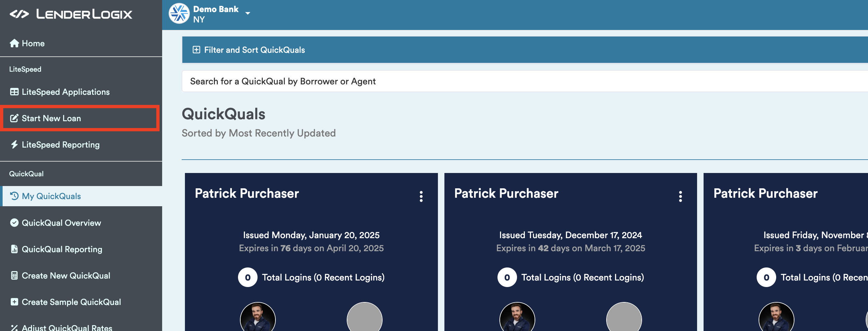Click the QuickQual Overview checkmark icon

pyautogui.click(x=14, y=223)
